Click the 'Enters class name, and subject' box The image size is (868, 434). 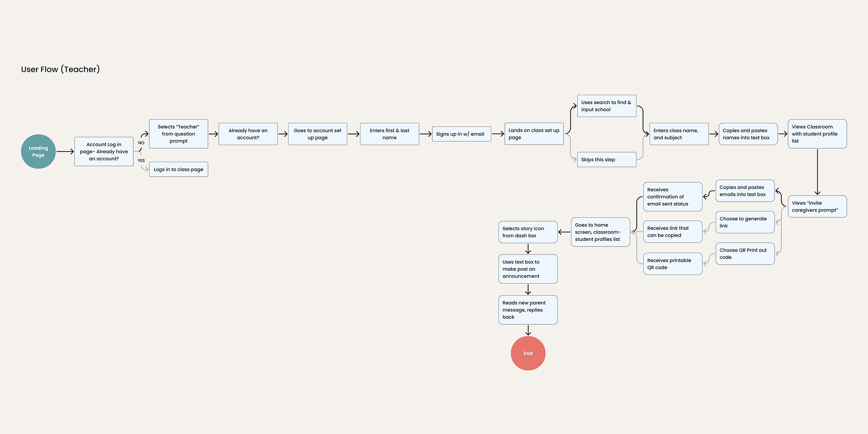pos(678,134)
